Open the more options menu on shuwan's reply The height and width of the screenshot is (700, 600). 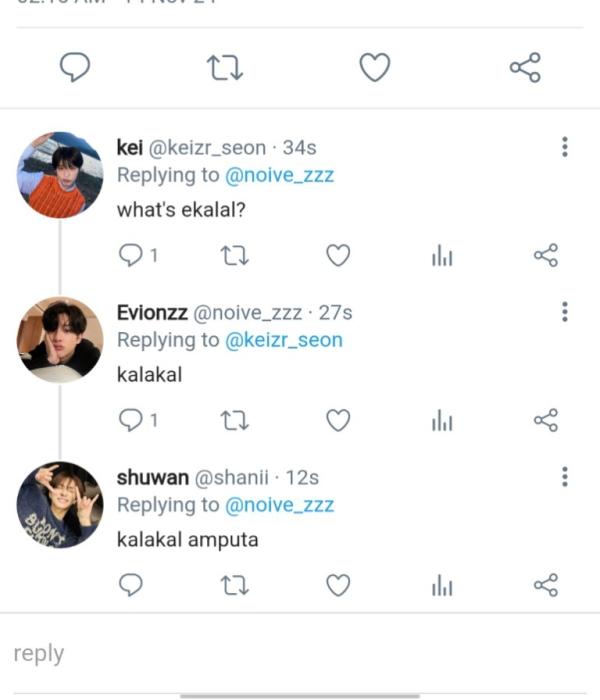coord(565,476)
